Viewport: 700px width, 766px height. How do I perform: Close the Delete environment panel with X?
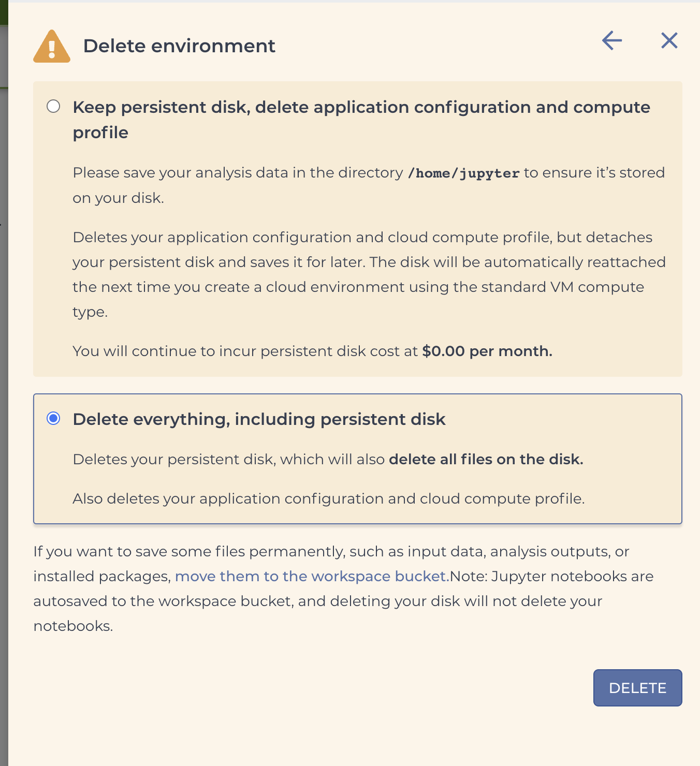[669, 40]
